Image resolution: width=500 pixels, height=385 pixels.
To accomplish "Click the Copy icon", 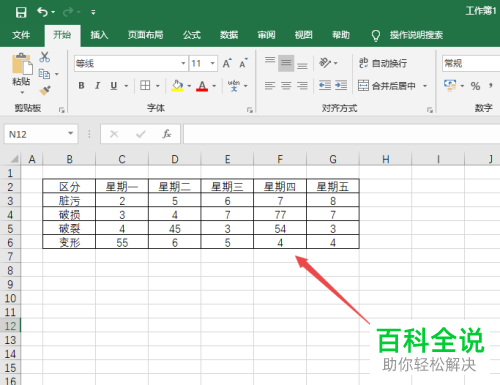I will (44, 74).
